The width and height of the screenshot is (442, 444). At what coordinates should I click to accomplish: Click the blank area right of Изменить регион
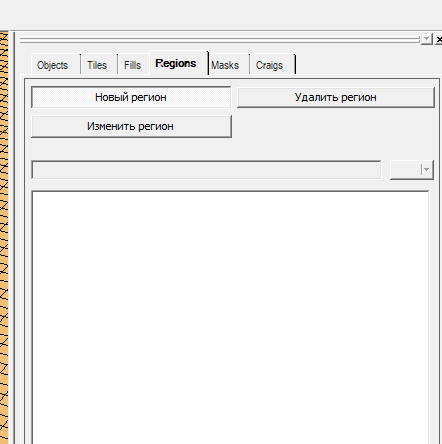[333, 126]
